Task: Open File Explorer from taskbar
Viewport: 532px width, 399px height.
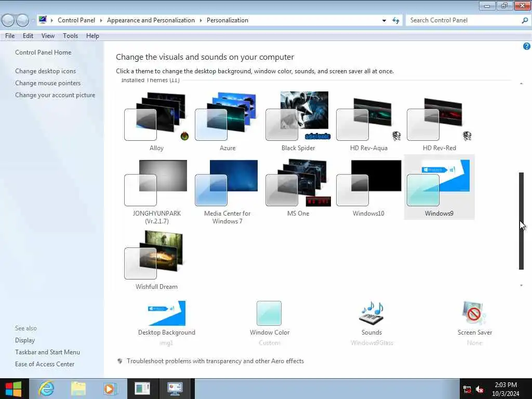Action: pyautogui.click(x=78, y=389)
